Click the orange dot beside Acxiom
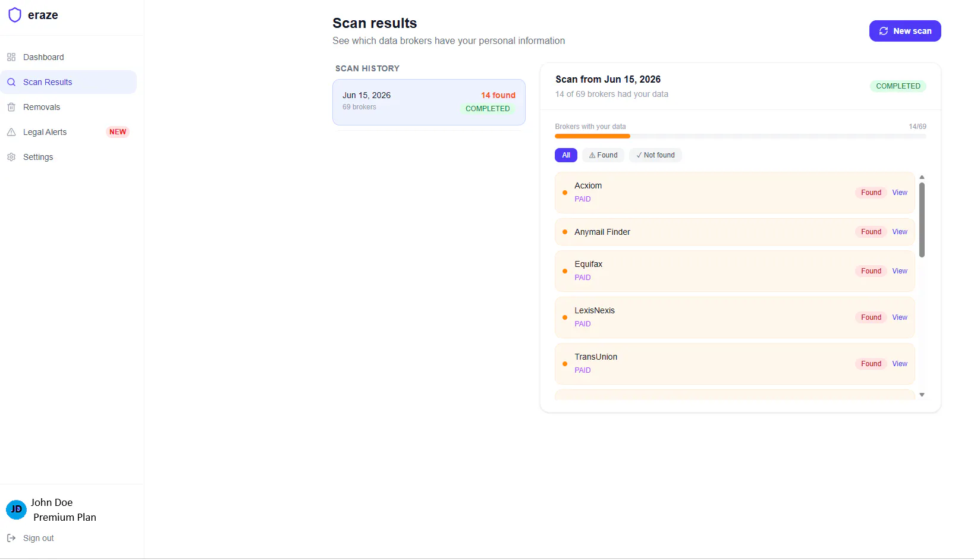Screen dimensions: 974x560 pyautogui.click(x=565, y=193)
